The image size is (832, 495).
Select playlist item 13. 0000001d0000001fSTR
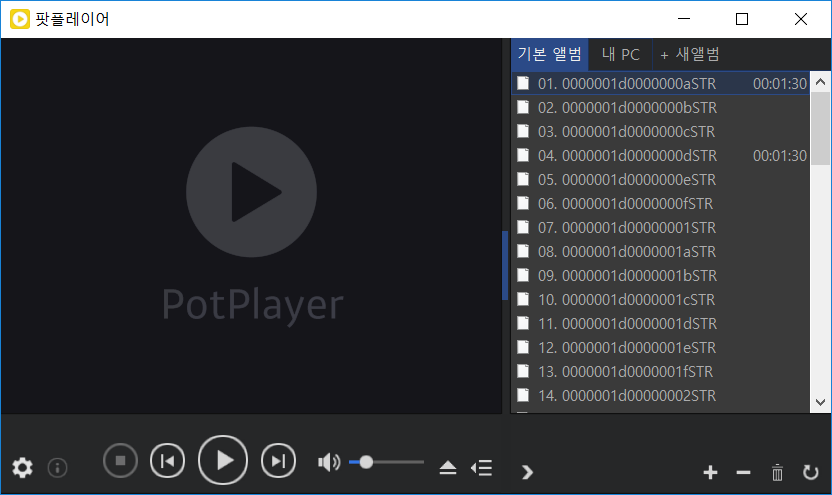click(x=661, y=371)
